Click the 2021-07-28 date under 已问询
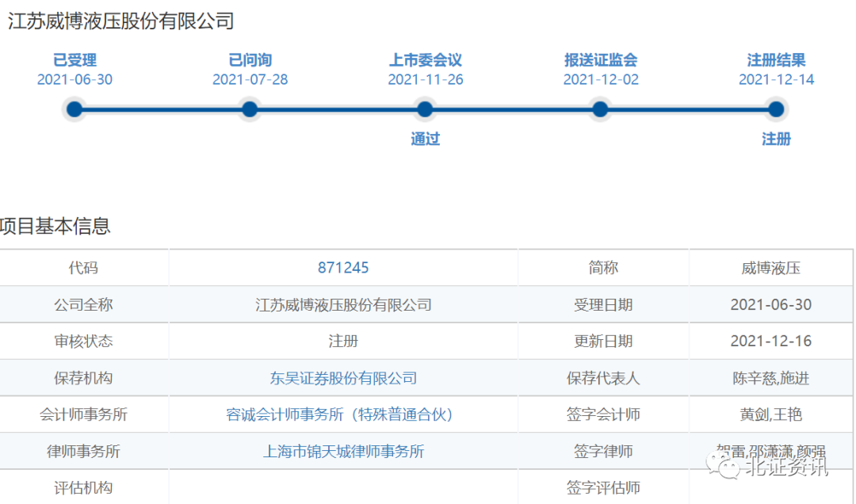Screen dimensions: 856x504 (x=250, y=80)
